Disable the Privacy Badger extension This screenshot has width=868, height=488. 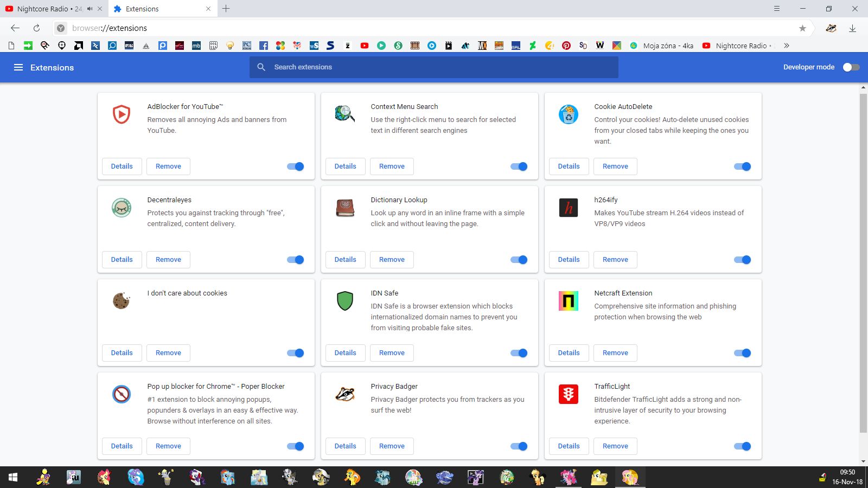click(519, 446)
